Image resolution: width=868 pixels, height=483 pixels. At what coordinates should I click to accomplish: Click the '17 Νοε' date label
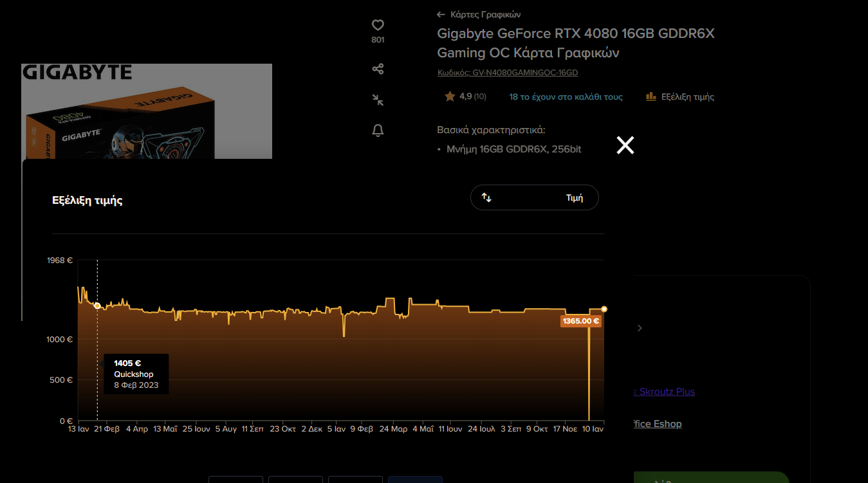click(566, 428)
